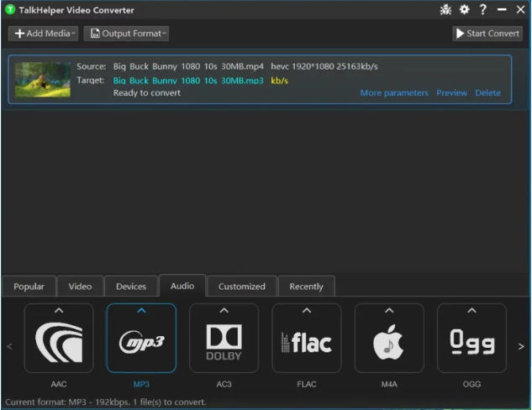Expand AAC preset options chevron
The height and width of the screenshot is (410, 532).
click(59, 311)
